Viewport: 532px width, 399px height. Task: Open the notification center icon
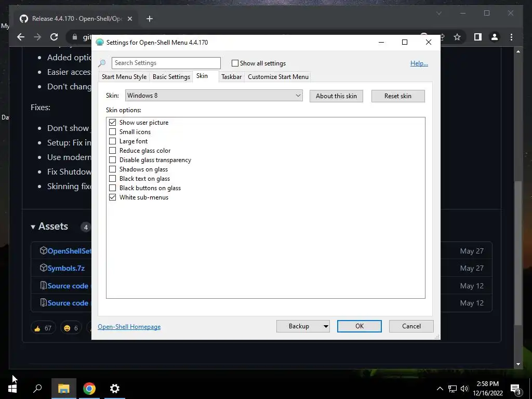[x=516, y=389]
